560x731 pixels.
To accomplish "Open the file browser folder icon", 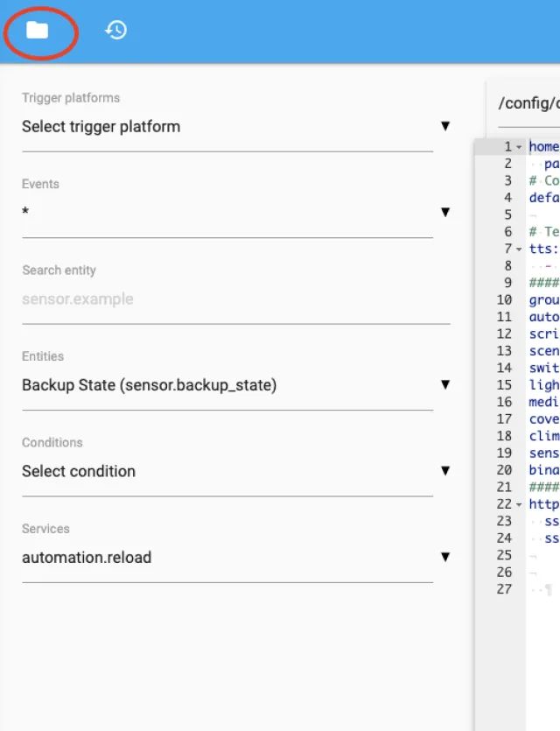I will (38, 31).
